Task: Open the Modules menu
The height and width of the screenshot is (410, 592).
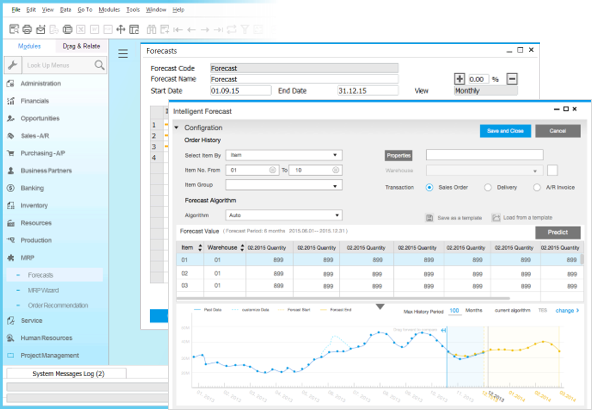Action: point(109,9)
